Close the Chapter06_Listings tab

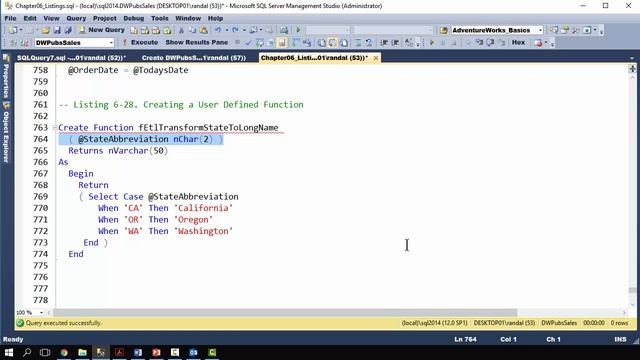tap(376, 58)
